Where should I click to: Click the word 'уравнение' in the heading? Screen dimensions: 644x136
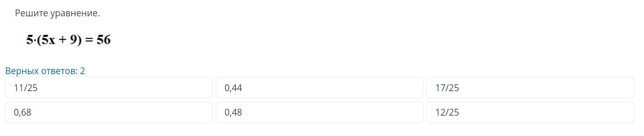(x=74, y=13)
